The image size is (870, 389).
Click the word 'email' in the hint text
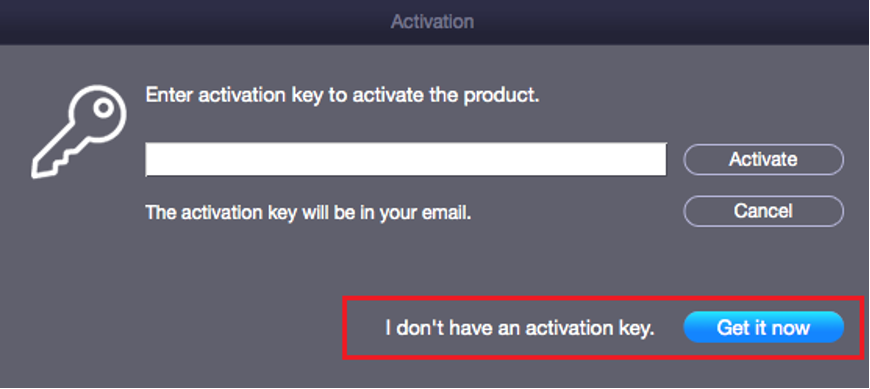click(x=447, y=213)
